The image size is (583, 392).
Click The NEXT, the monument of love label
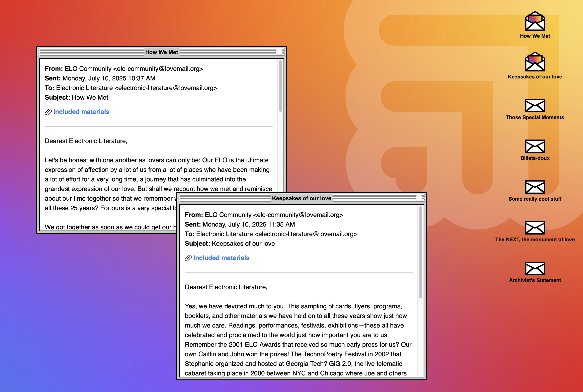point(535,240)
